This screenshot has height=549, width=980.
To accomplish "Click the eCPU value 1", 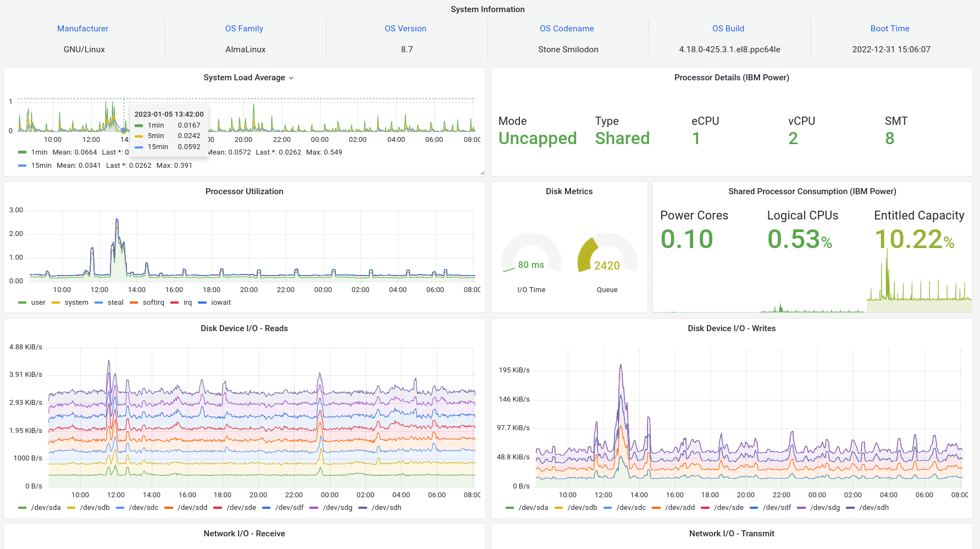I will (696, 139).
